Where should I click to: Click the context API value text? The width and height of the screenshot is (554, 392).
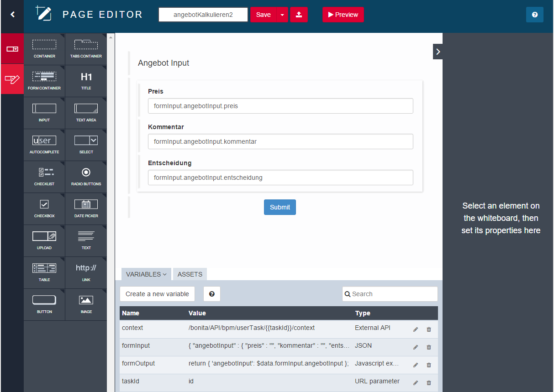click(252, 328)
